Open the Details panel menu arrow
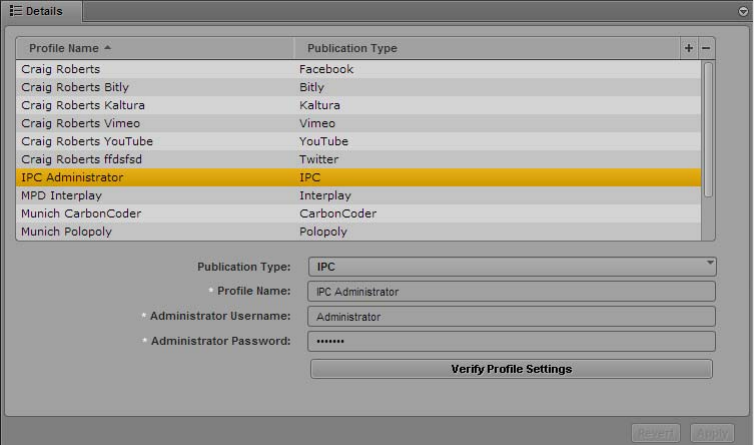This screenshot has width=754, height=445. point(743,11)
